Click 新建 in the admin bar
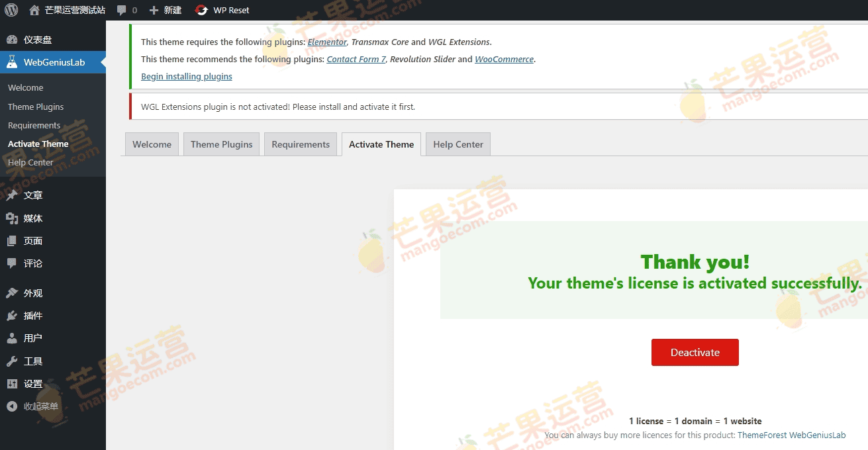 172,10
